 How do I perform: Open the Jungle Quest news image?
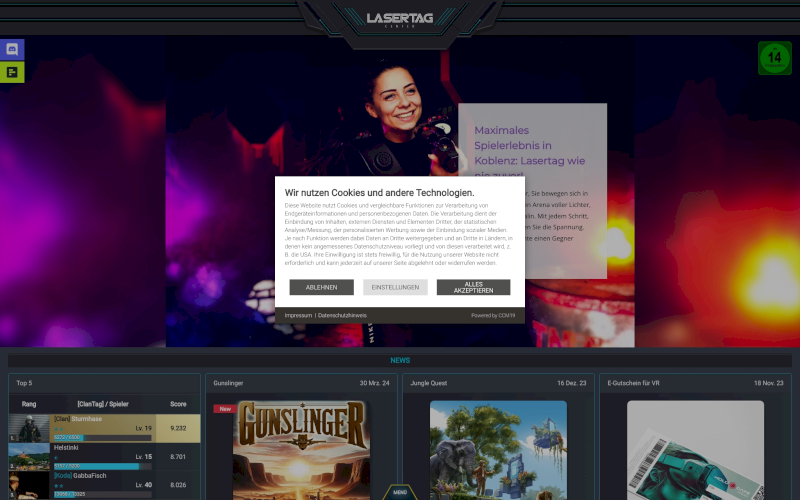(x=497, y=452)
